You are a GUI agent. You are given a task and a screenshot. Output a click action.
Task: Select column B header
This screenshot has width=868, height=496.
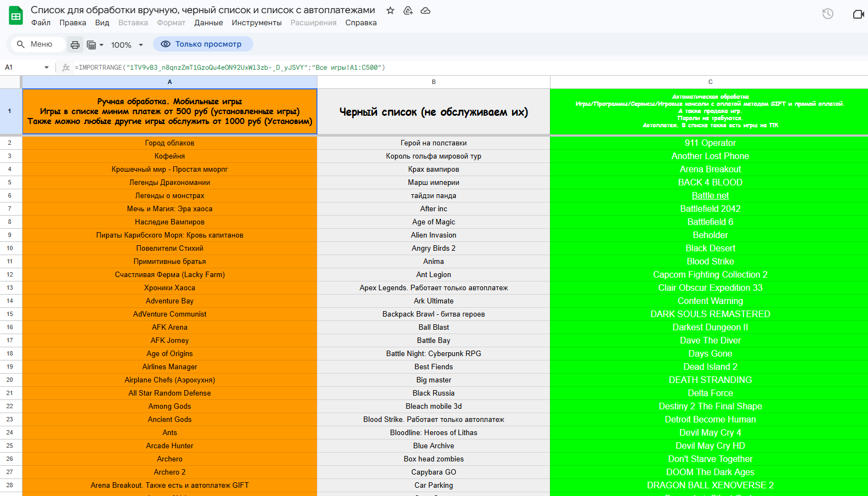pyautogui.click(x=433, y=82)
